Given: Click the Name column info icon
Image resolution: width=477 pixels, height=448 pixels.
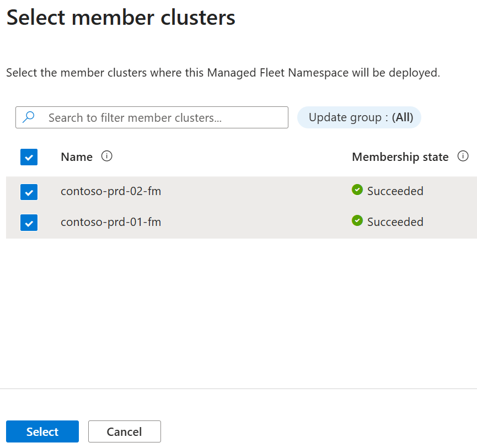Looking at the screenshot, I should click(107, 156).
